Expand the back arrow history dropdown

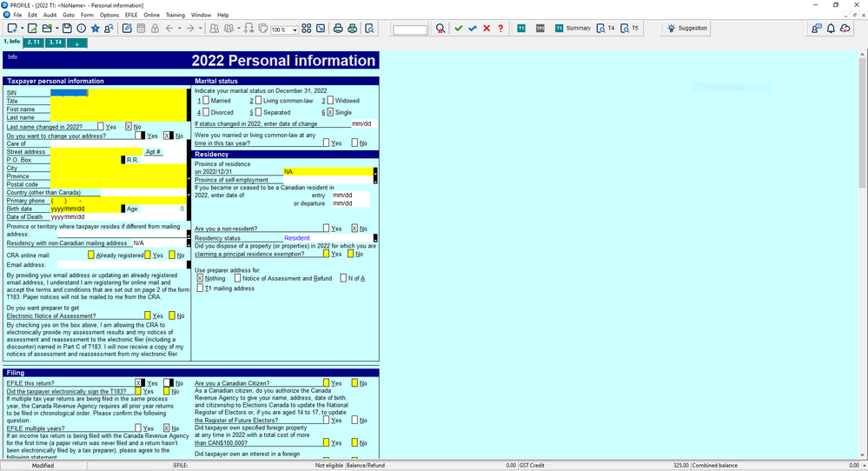tap(179, 28)
